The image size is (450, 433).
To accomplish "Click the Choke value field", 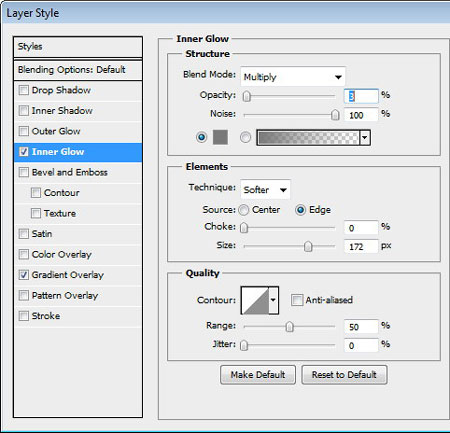I will pos(361,228).
